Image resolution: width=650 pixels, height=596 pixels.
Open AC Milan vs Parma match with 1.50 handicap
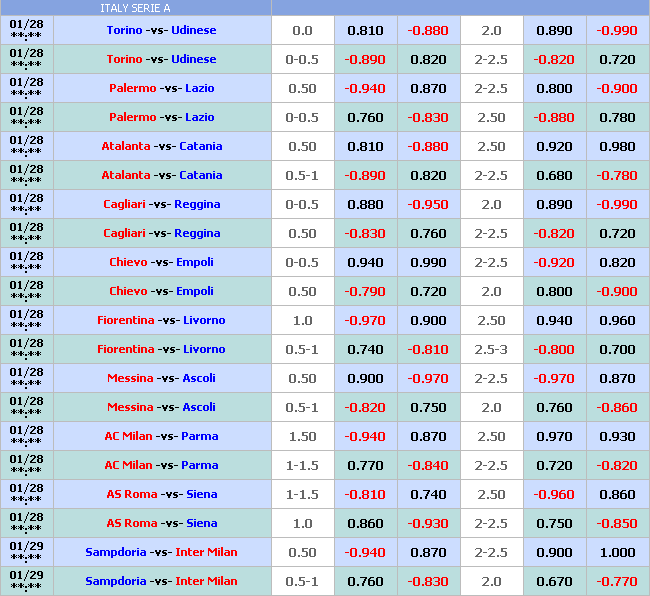(x=161, y=436)
